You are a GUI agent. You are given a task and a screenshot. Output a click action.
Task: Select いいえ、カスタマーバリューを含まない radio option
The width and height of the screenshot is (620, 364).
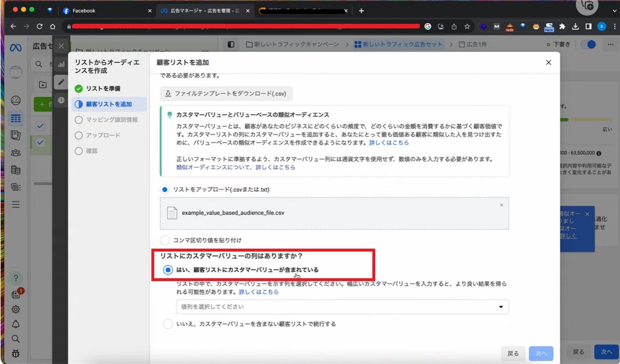(168, 324)
